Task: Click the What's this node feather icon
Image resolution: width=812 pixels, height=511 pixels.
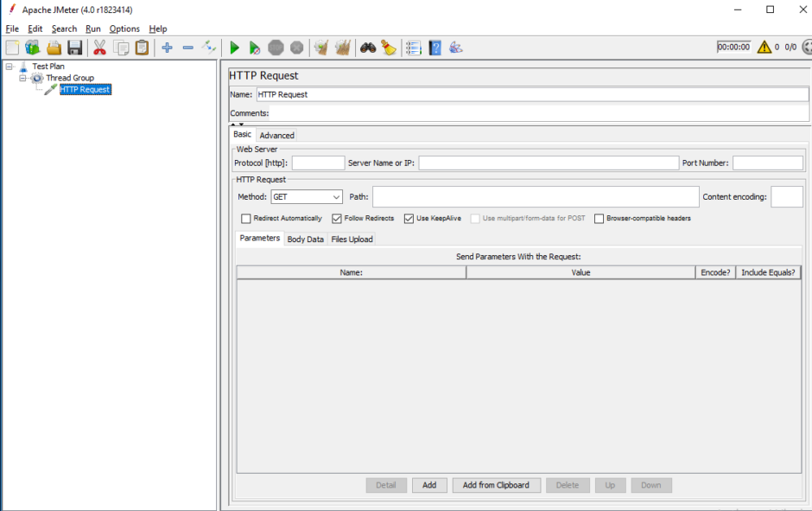Action: pos(456,48)
